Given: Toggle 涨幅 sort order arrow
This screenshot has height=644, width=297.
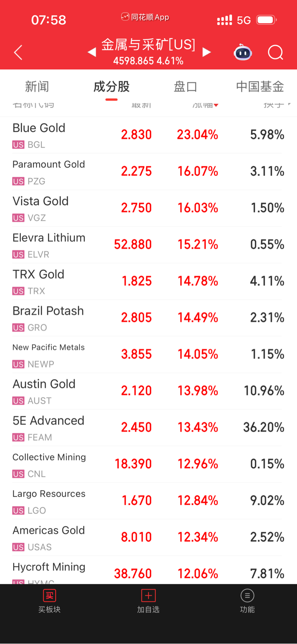Looking at the screenshot, I should [216, 105].
